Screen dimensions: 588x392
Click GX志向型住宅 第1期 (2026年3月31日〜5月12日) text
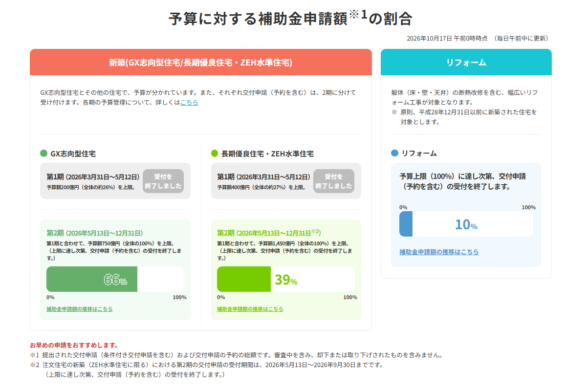(93, 176)
